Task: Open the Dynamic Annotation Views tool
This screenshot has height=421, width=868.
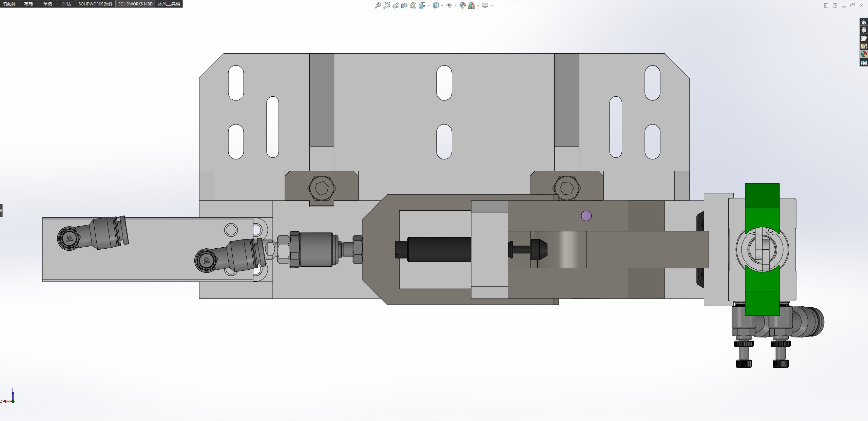Action: (413, 5)
